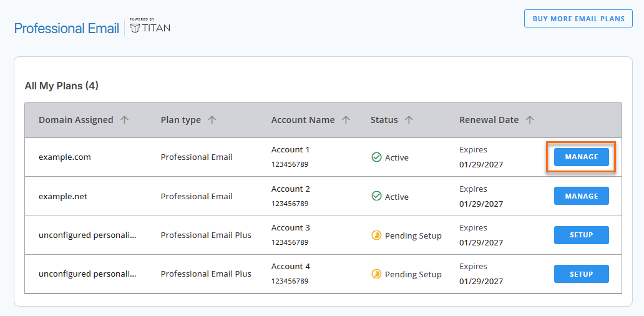Click Account 3 name

tap(290, 228)
